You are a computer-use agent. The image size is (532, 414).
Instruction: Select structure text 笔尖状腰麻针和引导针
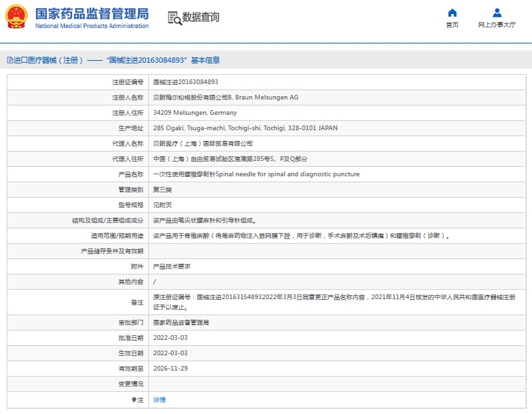pyautogui.click(x=205, y=220)
